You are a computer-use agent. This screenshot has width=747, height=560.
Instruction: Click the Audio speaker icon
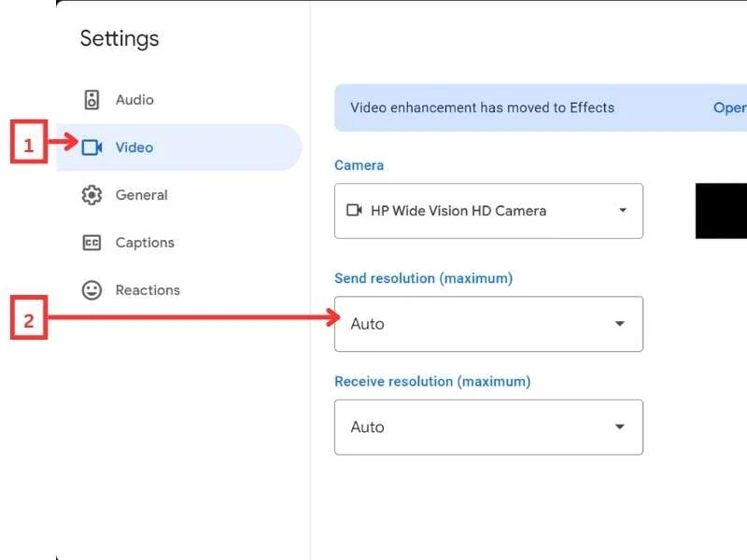pos(92,100)
